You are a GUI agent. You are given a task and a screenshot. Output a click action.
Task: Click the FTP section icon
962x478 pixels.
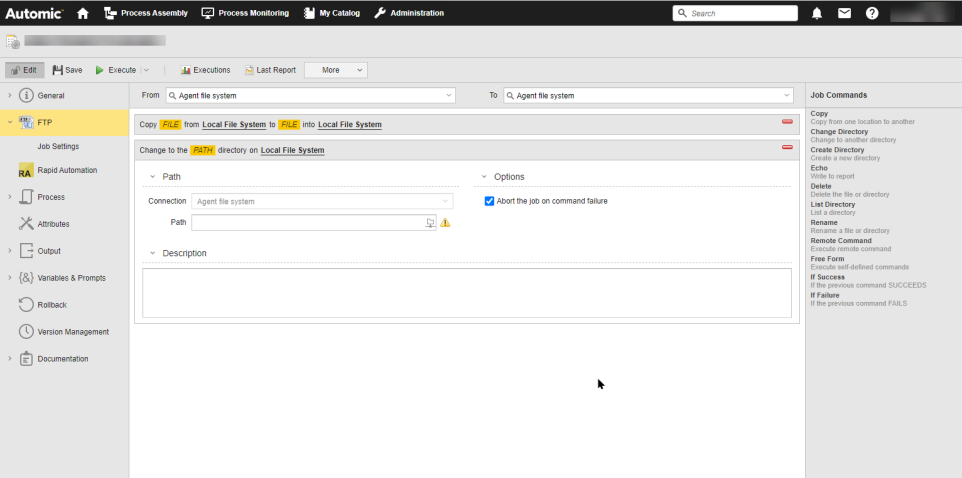pos(26,122)
